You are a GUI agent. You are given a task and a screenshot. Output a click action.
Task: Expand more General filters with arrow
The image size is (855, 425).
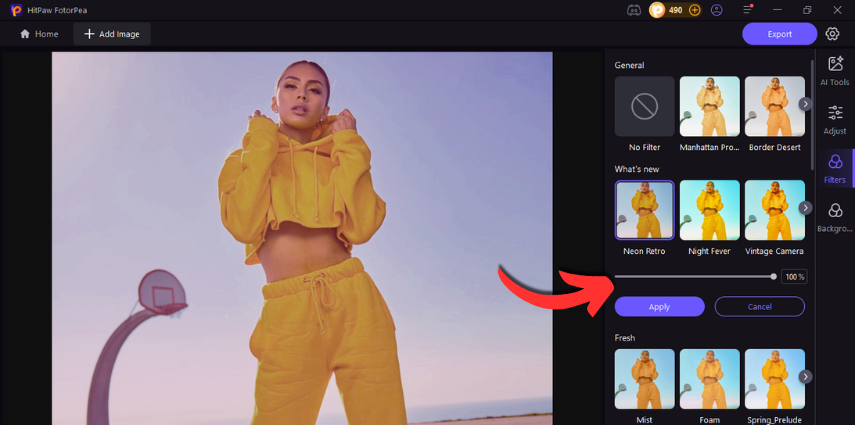[x=805, y=104]
